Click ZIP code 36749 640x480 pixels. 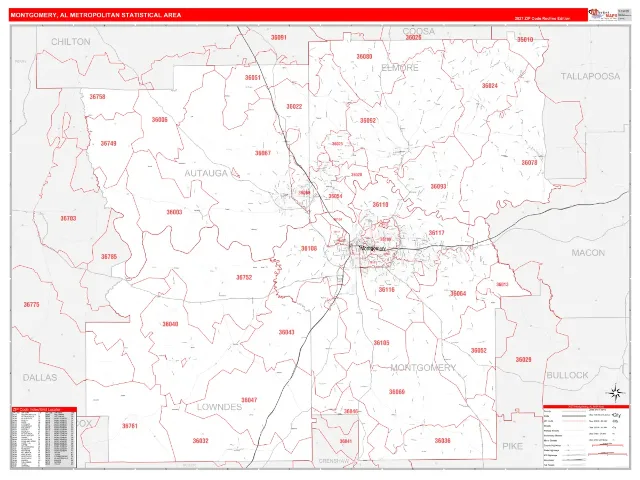click(x=109, y=143)
